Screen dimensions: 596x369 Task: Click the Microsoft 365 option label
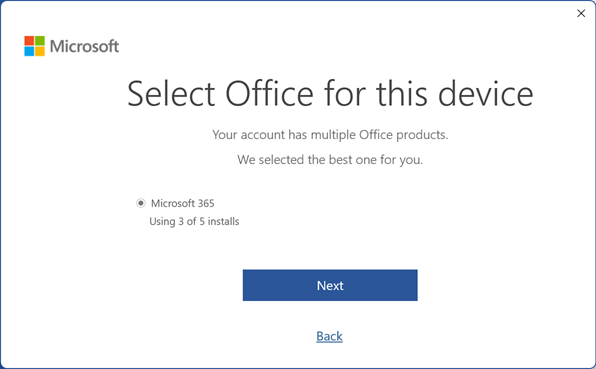182,203
